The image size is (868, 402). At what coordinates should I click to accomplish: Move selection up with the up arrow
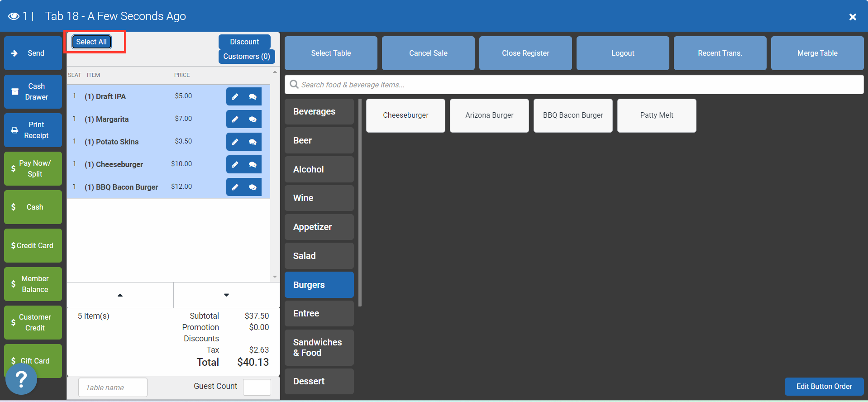[120, 295]
